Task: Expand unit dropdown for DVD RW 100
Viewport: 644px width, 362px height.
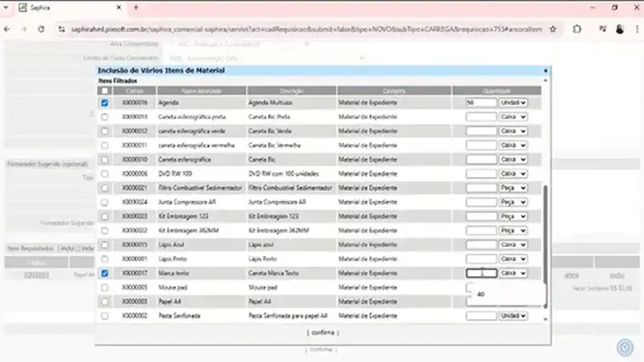Action: tap(513, 174)
